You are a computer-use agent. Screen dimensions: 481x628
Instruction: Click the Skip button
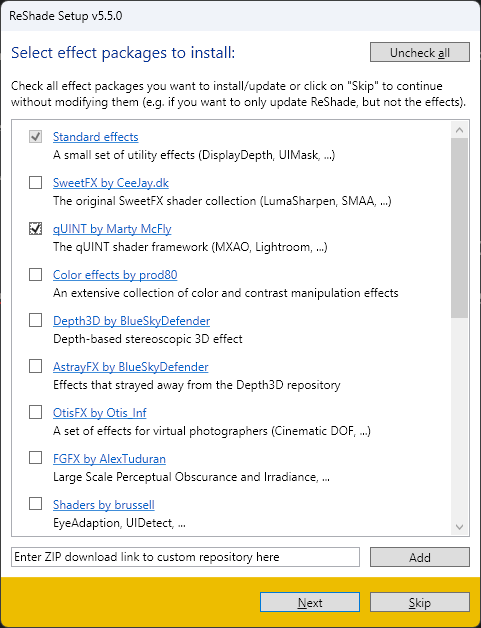420,602
